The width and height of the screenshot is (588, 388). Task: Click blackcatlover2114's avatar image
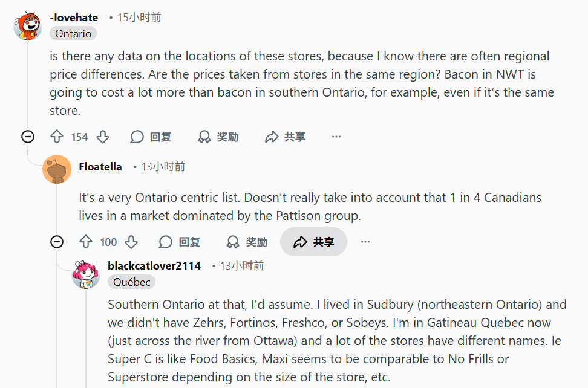pos(86,274)
